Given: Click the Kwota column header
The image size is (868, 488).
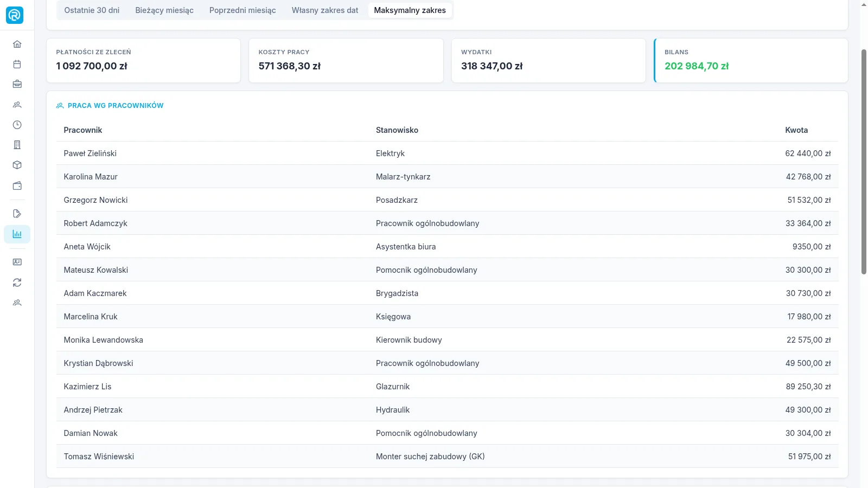Looking at the screenshot, I should point(796,130).
